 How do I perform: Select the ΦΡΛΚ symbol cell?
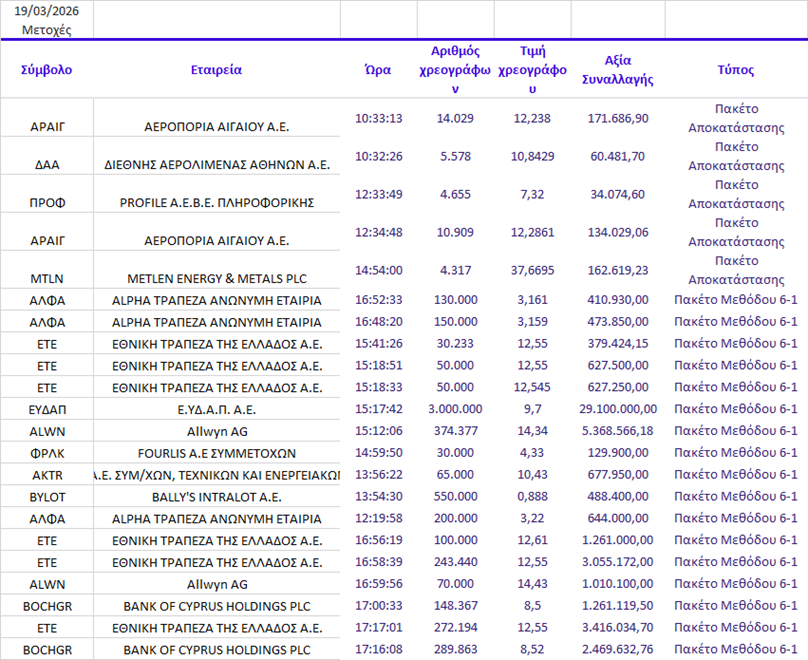(x=46, y=453)
